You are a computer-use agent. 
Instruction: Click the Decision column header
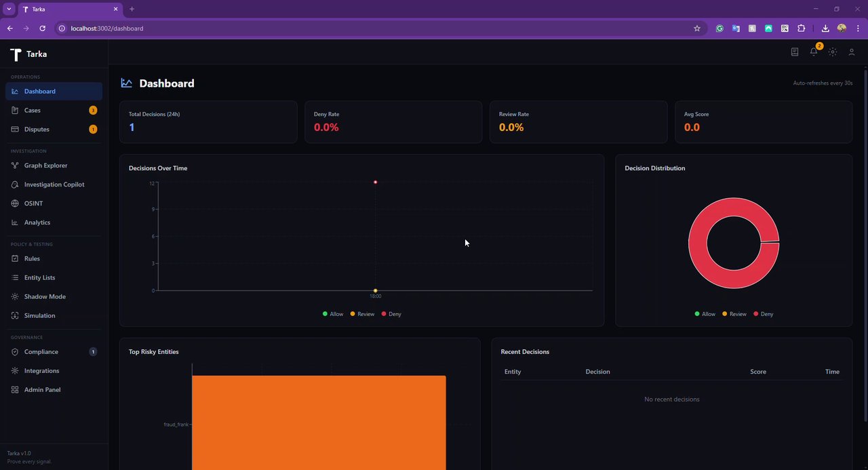597,372
